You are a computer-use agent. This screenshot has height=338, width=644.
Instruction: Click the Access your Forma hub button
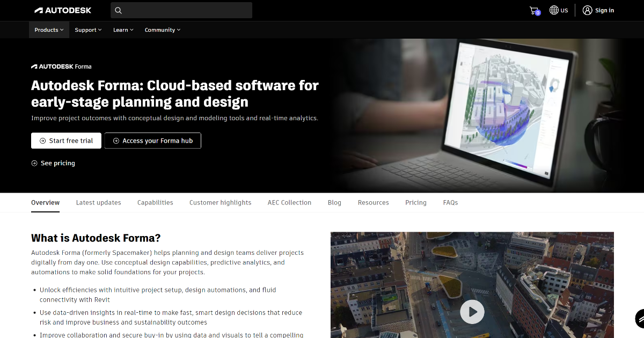click(x=152, y=141)
